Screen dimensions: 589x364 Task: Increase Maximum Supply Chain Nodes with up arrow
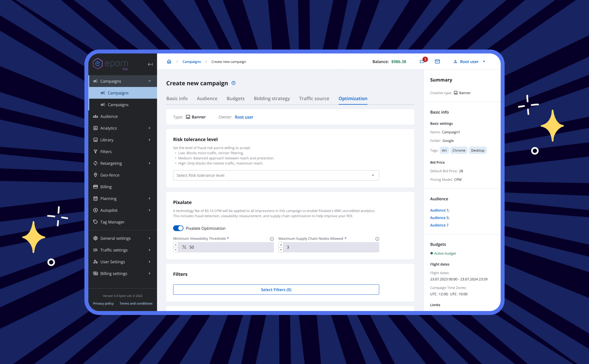281,245
